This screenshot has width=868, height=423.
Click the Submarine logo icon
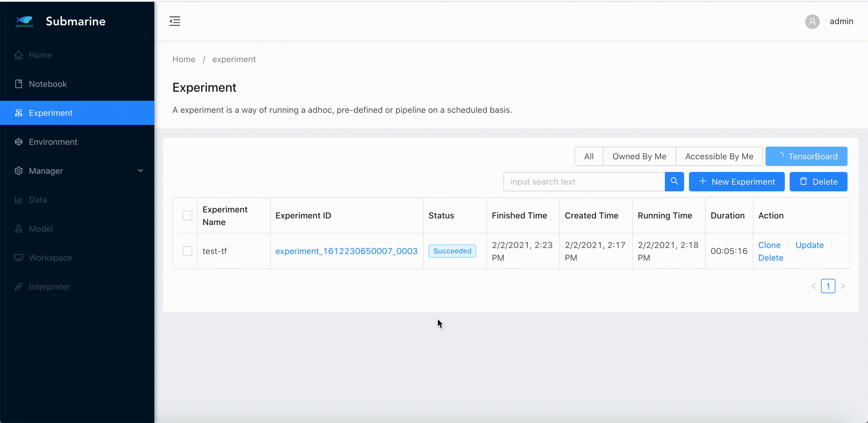(x=24, y=21)
